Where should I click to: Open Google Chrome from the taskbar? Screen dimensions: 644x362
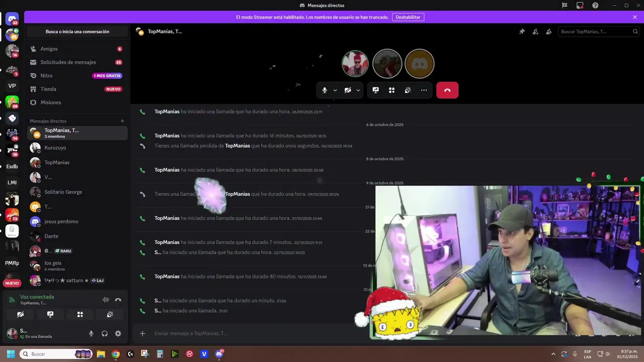(x=116, y=354)
